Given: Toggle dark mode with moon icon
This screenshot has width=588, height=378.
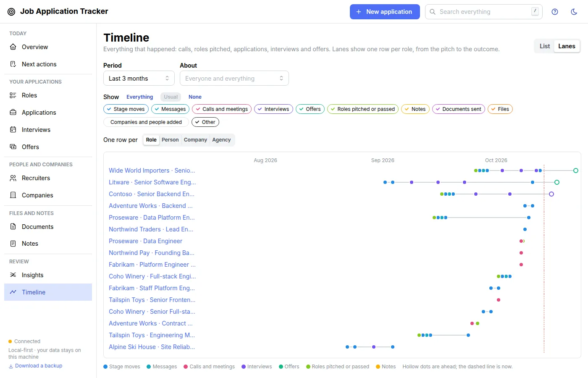Looking at the screenshot, I should coord(574,12).
